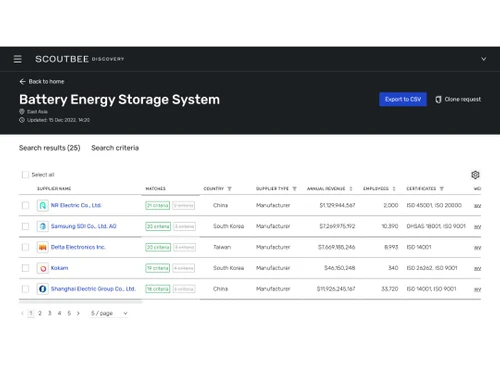Click 33,720 employees cell
500x375 pixels.
coord(390,289)
